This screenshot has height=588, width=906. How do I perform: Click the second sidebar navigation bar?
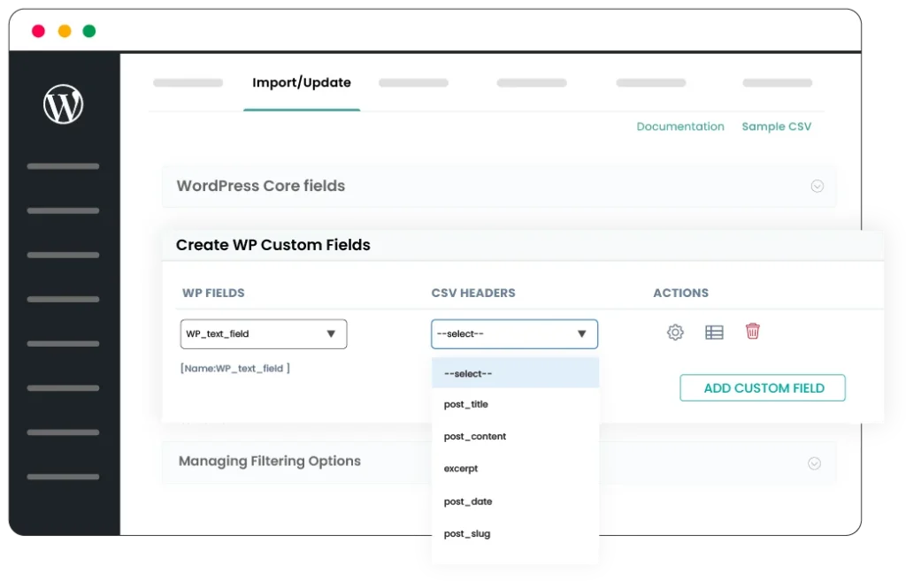[62, 210]
